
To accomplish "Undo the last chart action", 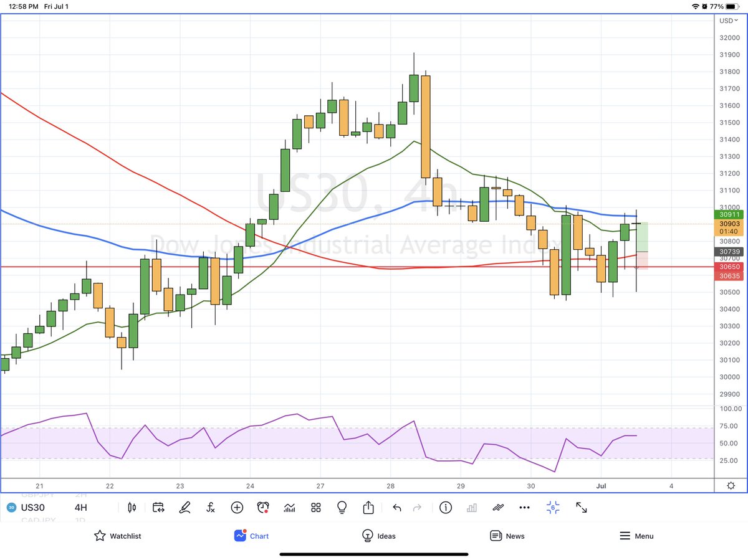I will pos(397,508).
